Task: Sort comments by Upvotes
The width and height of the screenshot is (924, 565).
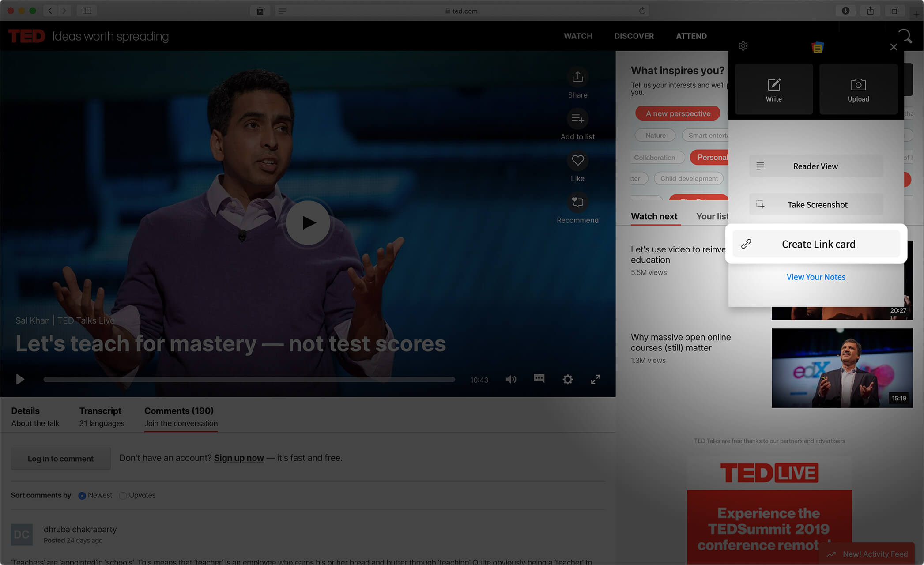Action: (x=123, y=496)
